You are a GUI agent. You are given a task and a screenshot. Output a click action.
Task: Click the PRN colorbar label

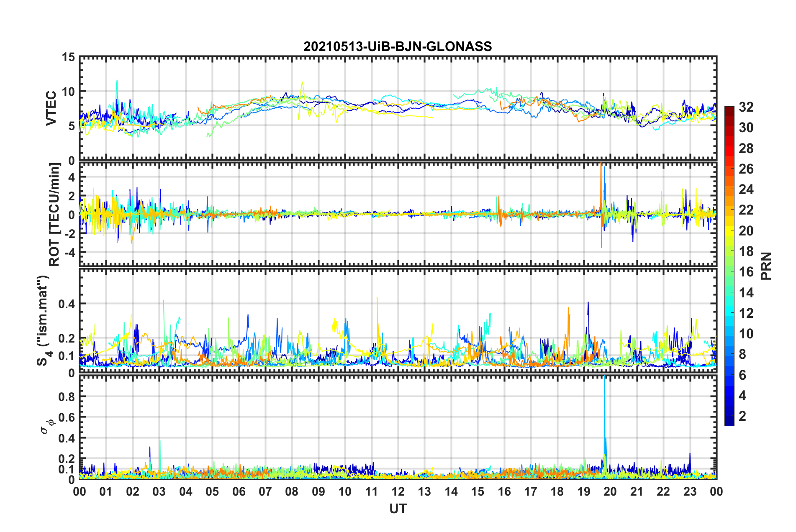point(766,266)
